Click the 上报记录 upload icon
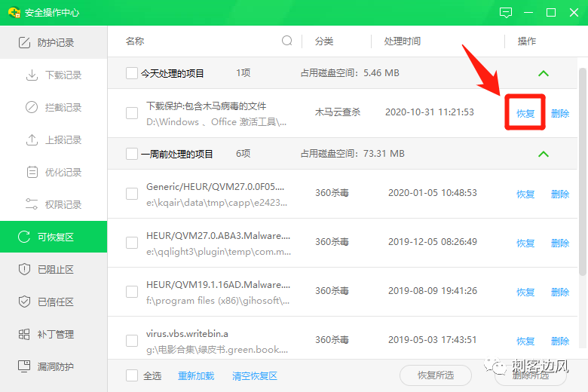 32,140
